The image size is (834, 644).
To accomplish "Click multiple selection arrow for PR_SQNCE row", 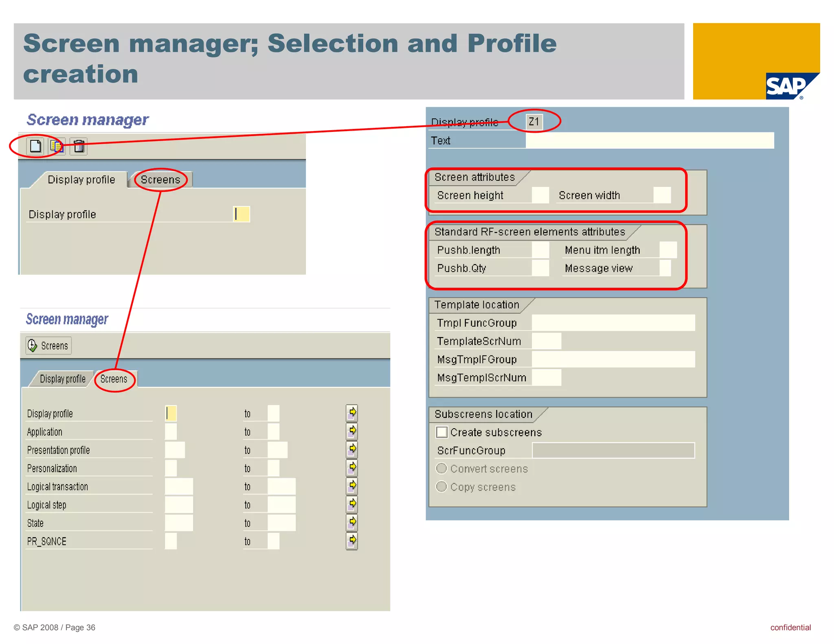I will coord(352,541).
